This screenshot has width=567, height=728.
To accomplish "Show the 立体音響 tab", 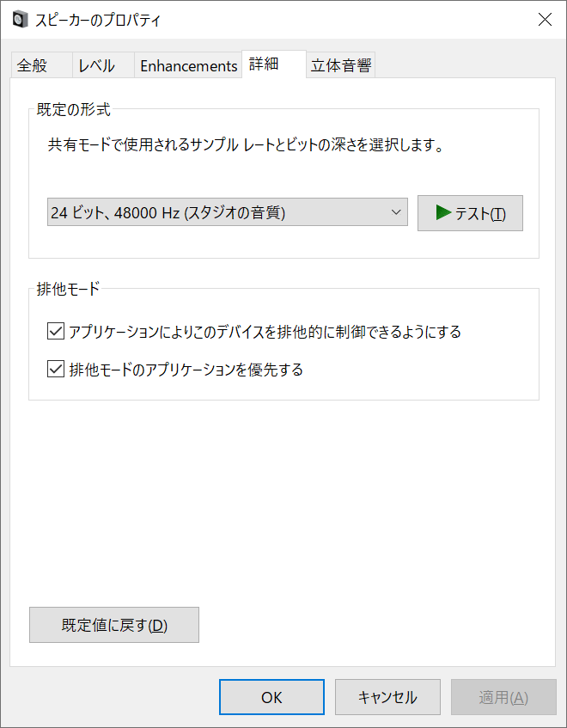I will (x=341, y=65).
